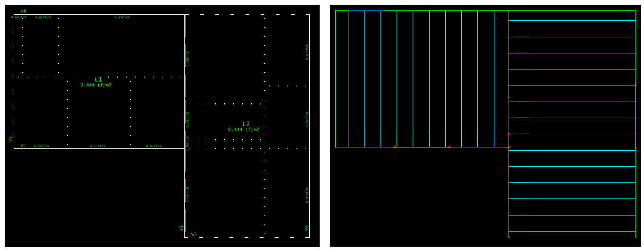Image resolution: width=644 pixels, height=250 pixels.
Task: Click the 0.444 tf/m2 load under L2
Action: point(244,129)
